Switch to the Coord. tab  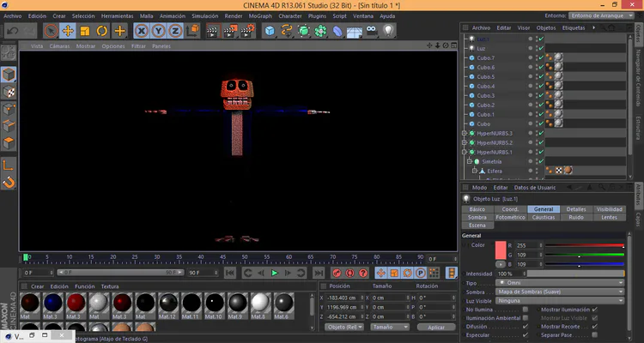[511, 209]
